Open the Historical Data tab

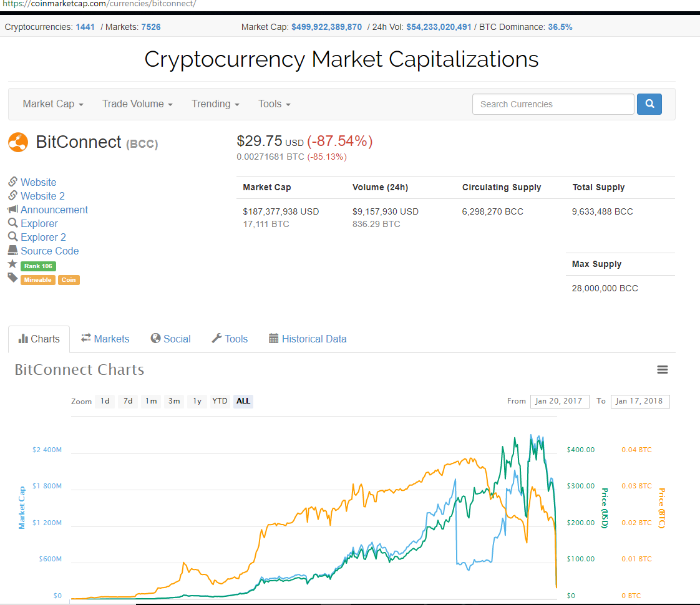coord(308,339)
